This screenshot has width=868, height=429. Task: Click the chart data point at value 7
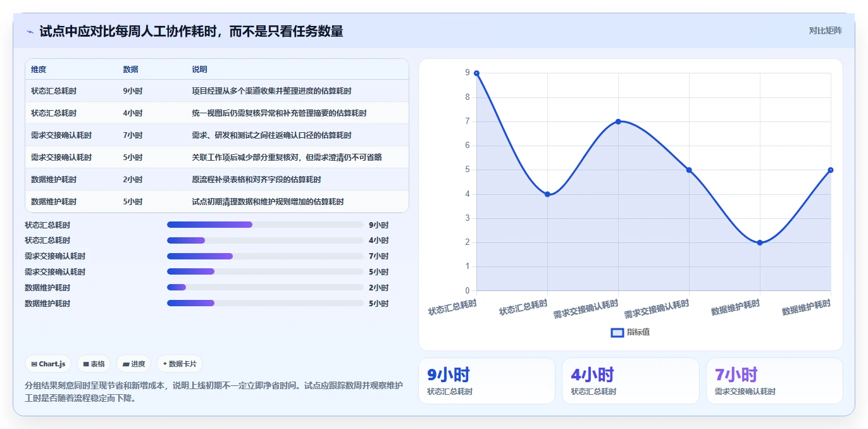pos(618,121)
